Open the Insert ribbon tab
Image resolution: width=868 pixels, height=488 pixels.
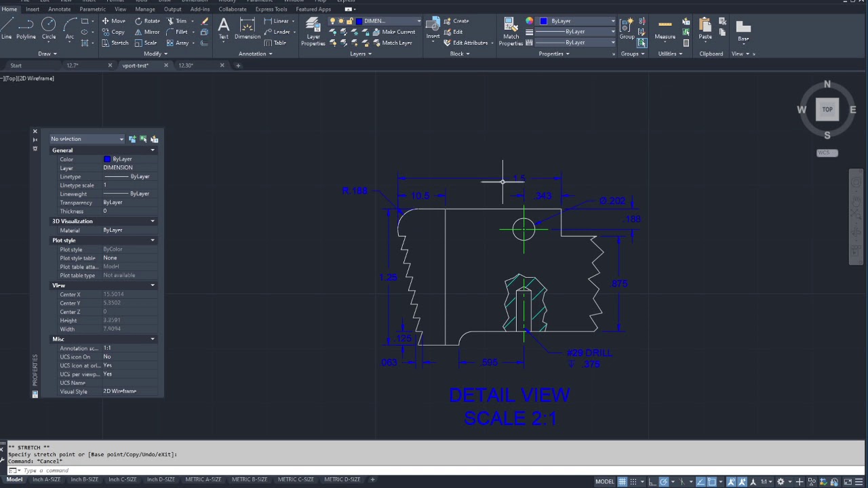click(x=32, y=9)
